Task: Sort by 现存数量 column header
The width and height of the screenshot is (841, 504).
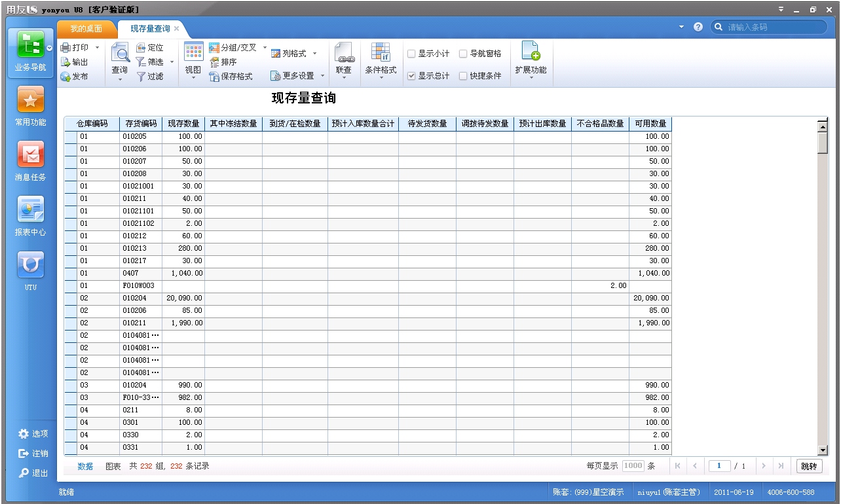Action: pos(183,124)
